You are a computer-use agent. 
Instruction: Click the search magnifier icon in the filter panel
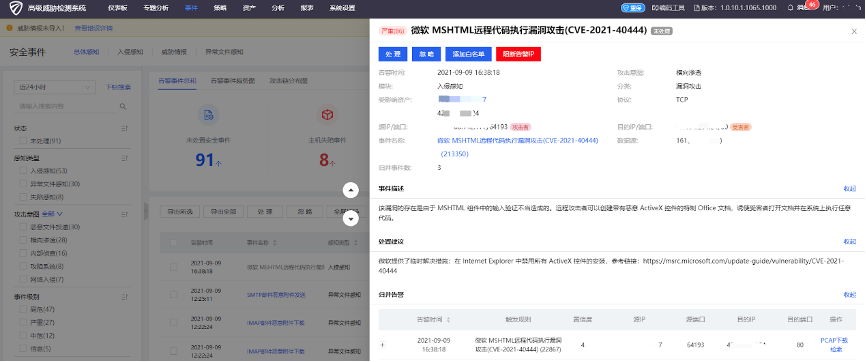coord(123,106)
